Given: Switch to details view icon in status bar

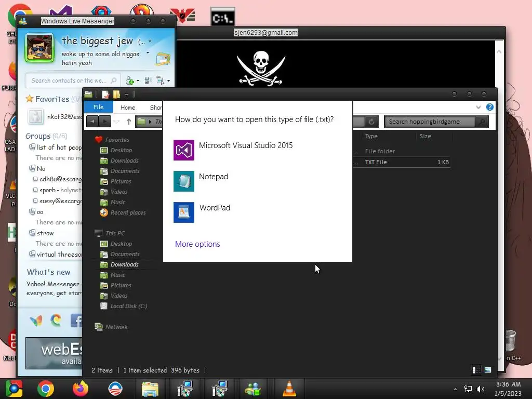Looking at the screenshot, I should click(x=476, y=370).
